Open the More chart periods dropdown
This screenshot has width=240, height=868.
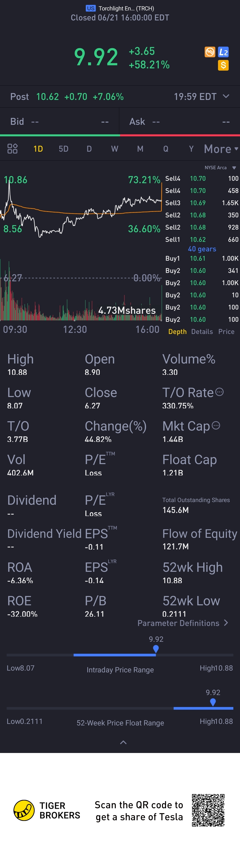pos(221,149)
